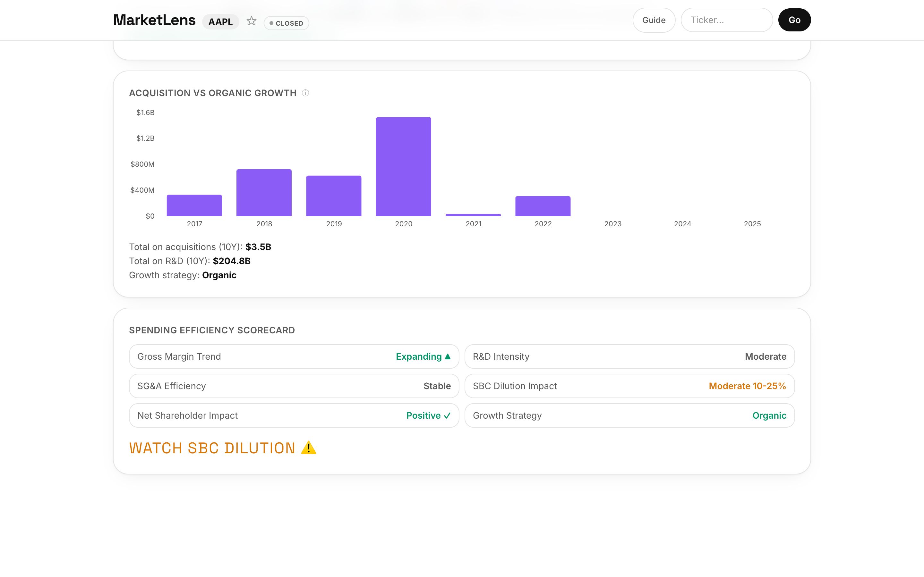Click the Expanding up-arrow indicator

click(448, 356)
